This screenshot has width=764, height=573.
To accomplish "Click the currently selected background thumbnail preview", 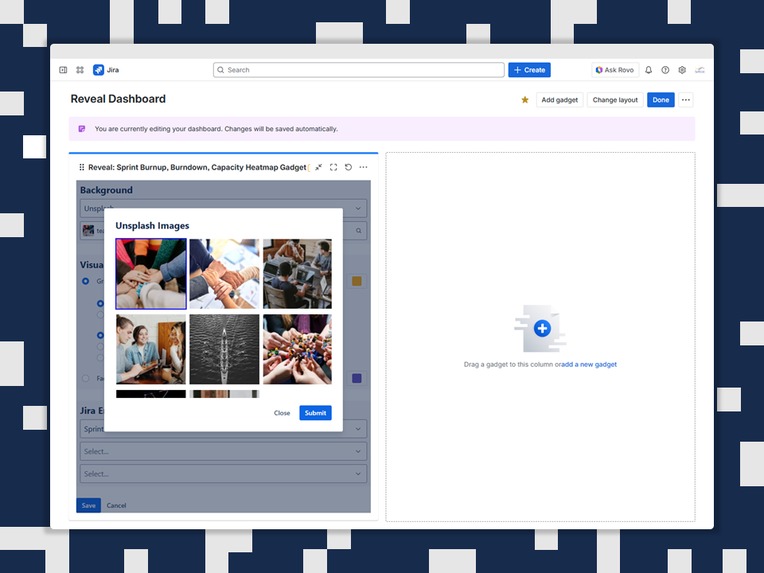I will (x=88, y=230).
